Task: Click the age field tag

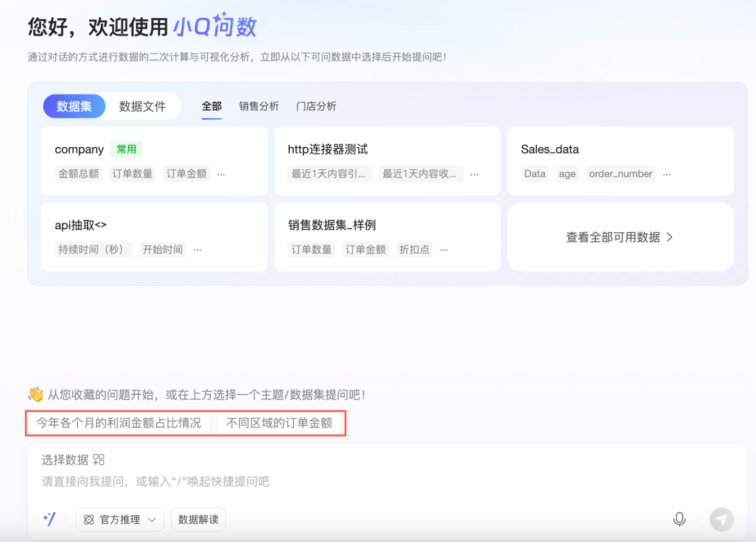Action: [x=567, y=174]
